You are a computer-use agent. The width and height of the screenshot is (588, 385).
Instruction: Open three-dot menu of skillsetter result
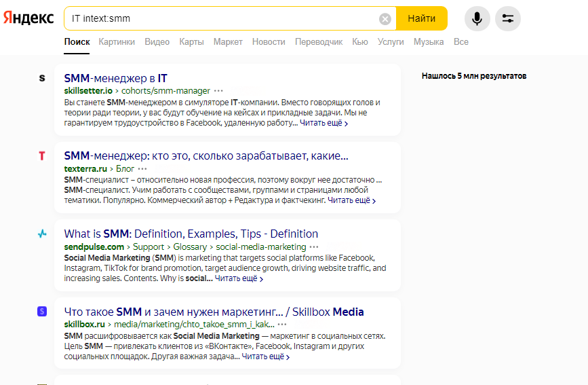click(218, 91)
